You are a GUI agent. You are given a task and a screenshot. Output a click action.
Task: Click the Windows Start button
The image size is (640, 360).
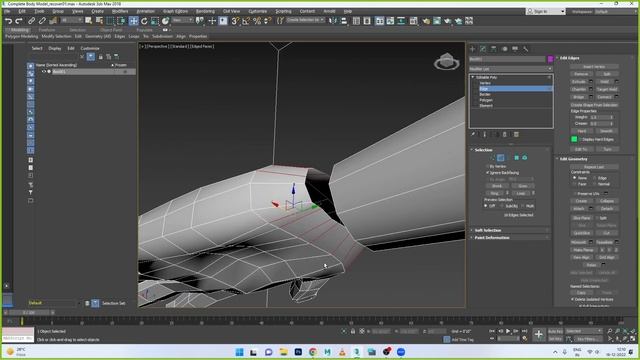click(x=239, y=352)
